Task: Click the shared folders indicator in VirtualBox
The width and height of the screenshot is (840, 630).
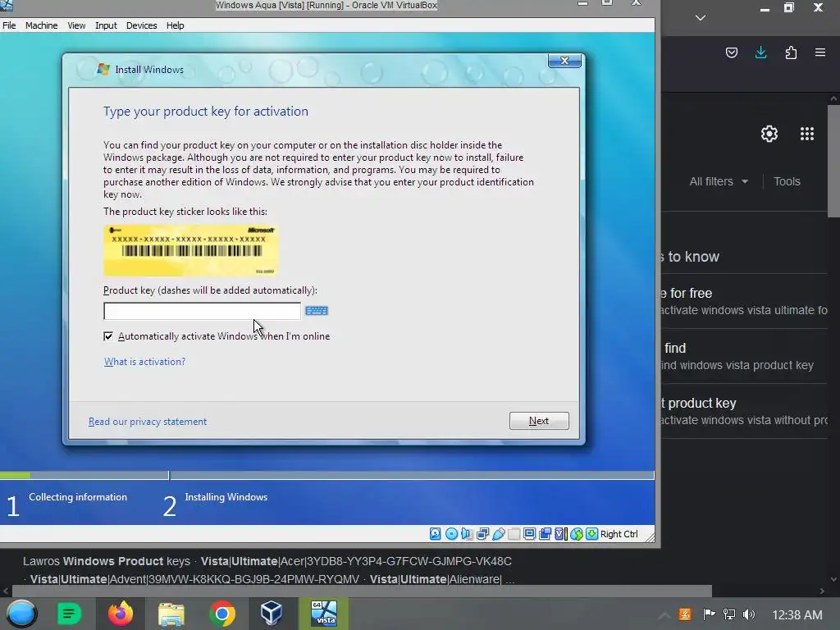Action: pyautogui.click(x=514, y=533)
